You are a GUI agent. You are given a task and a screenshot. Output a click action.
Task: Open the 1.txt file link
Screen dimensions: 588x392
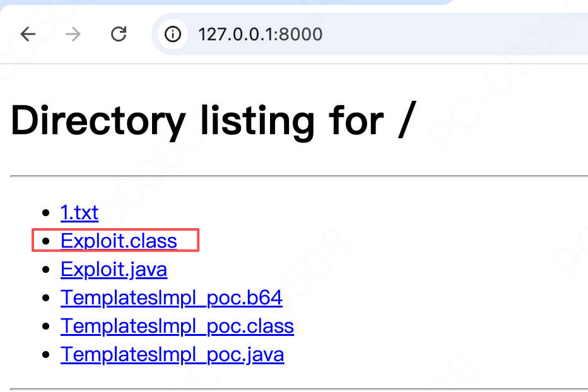pyautogui.click(x=79, y=212)
